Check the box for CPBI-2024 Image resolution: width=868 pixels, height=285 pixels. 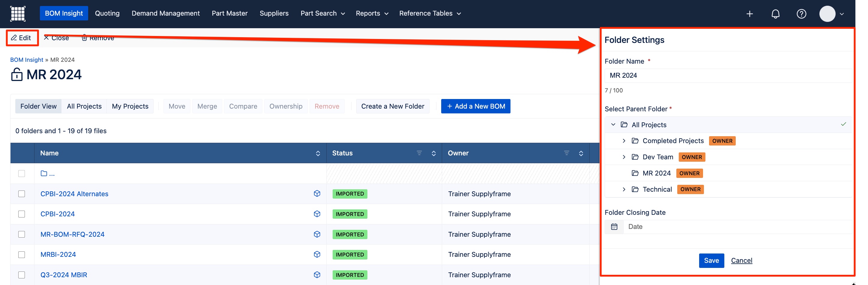22,214
